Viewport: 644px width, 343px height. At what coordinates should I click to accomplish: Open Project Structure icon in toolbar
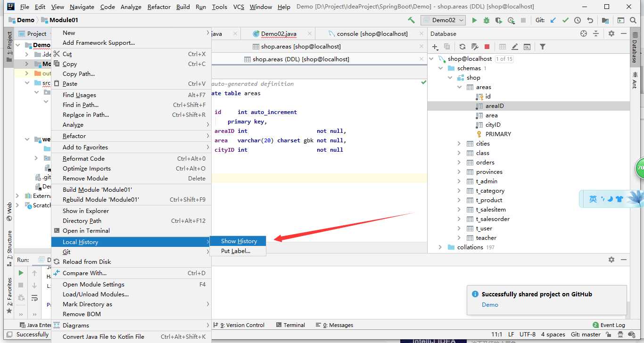pos(605,20)
